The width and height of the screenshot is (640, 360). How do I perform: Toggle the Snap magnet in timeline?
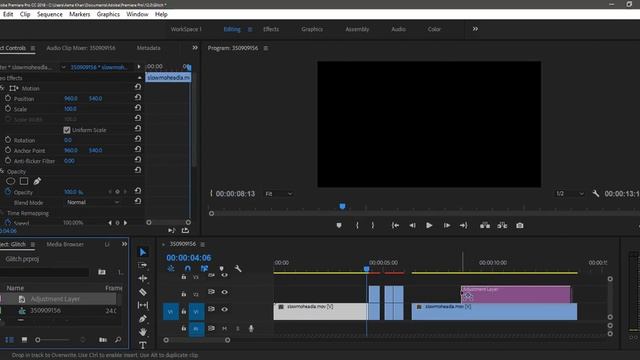tap(187, 269)
